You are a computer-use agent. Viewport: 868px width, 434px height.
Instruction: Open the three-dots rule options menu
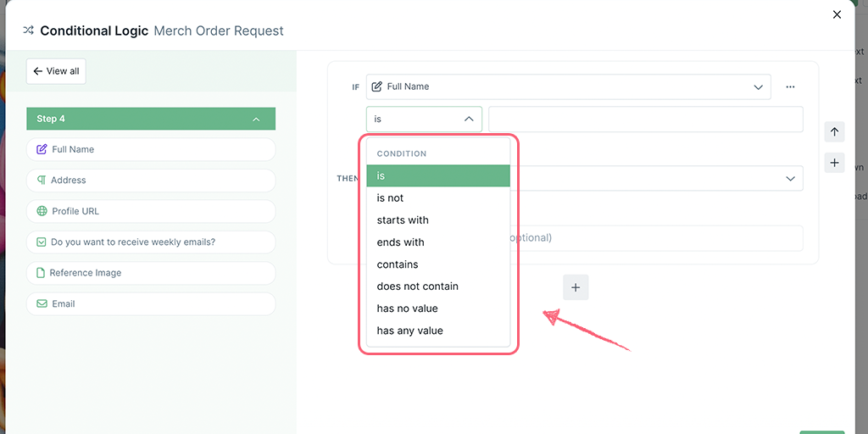click(790, 87)
